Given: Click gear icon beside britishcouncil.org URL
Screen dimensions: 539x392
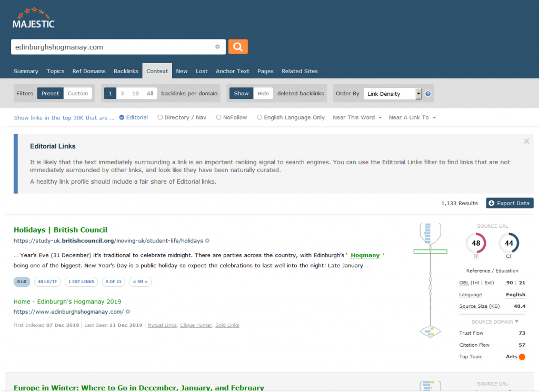Looking at the screenshot, I should (x=207, y=241).
